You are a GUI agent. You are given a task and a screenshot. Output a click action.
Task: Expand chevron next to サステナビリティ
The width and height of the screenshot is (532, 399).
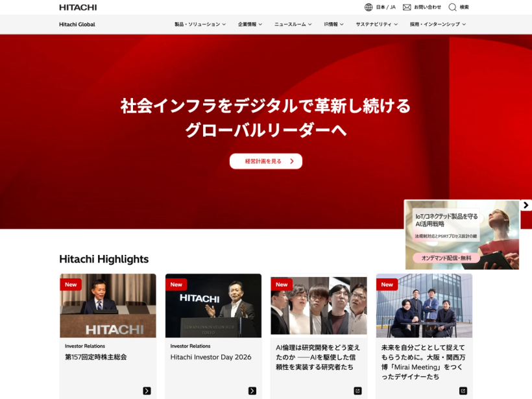[396, 25]
